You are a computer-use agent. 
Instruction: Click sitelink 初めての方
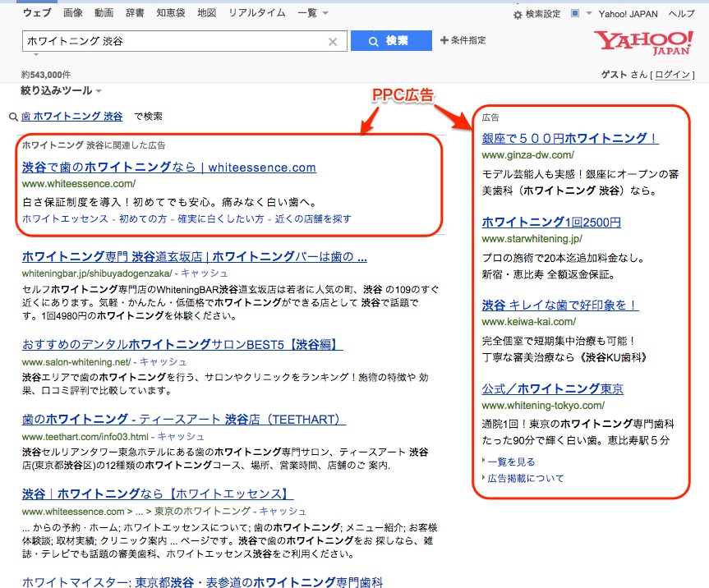[143, 218]
